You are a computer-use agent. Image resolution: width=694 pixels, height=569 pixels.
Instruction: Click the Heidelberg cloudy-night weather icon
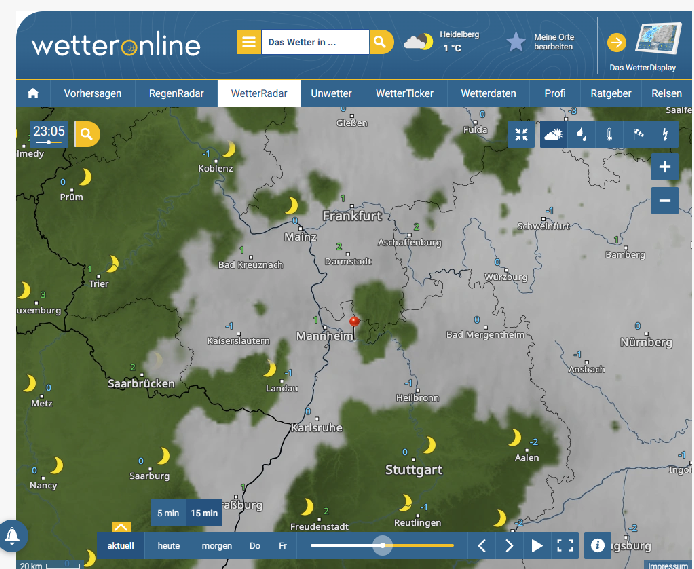[419, 42]
